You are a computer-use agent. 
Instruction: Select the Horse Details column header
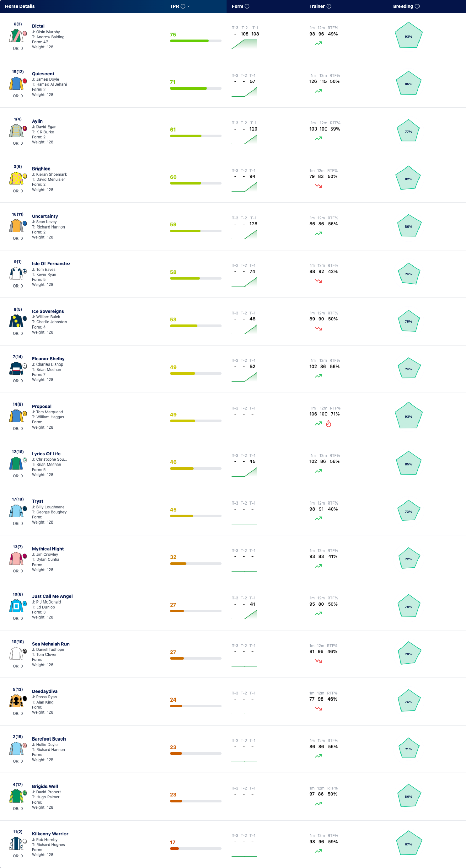click(20, 6)
